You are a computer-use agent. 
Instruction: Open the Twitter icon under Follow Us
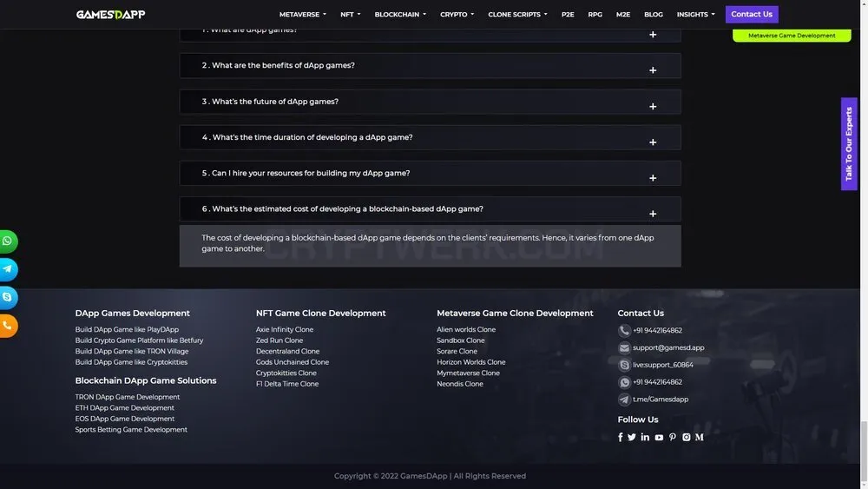[x=632, y=437]
